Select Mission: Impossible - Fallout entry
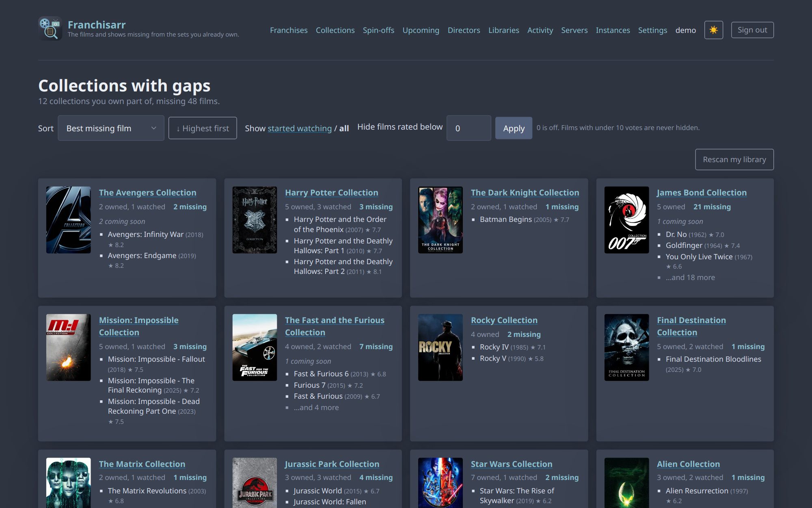 [x=156, y=364]
